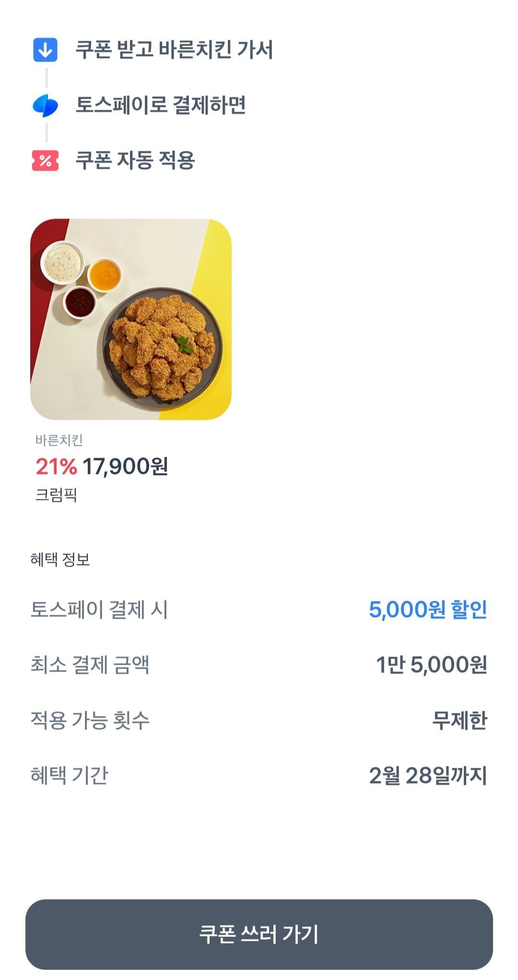This screenshot has width=518, height=980.
Task: Tap the 쿠폰 자동 적용 step text
Action: [x=135, y=161]
